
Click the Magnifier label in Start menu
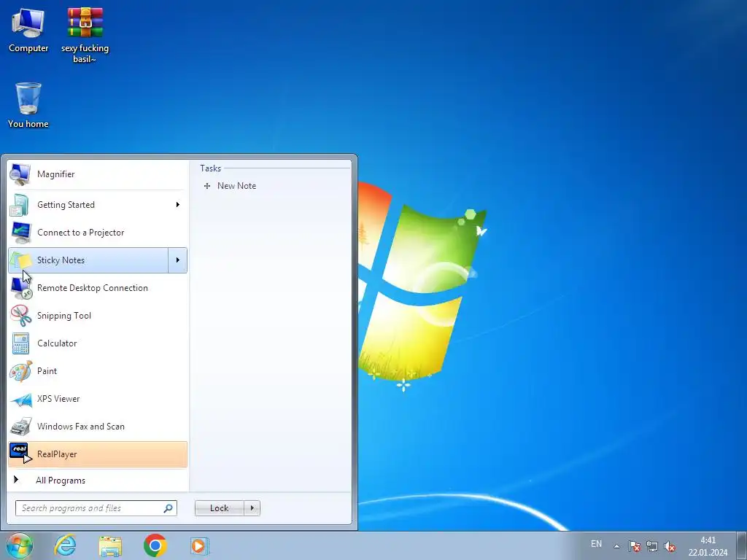click(55, 174)
